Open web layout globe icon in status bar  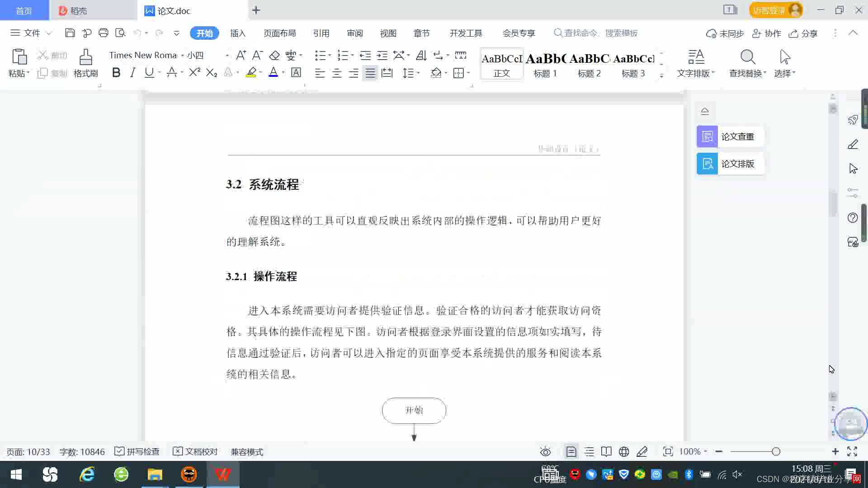click(624, 452)
